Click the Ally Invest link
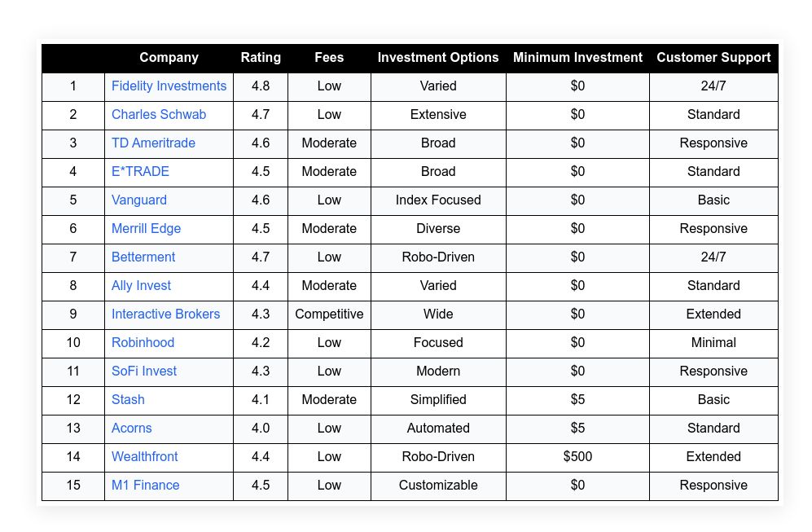 [x=141, y=286]
